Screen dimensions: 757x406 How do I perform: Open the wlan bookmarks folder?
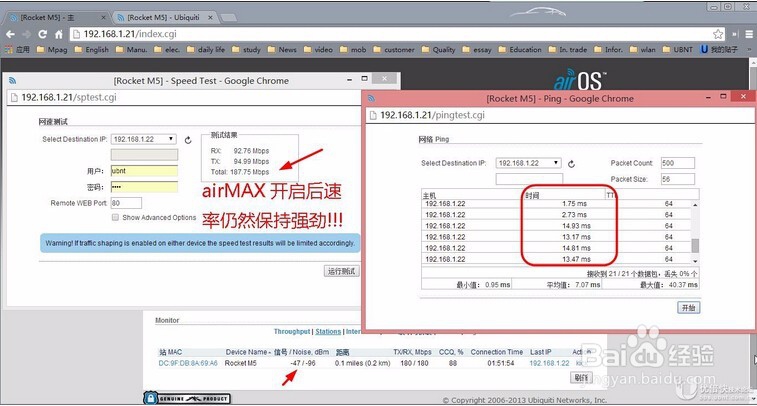643,49
